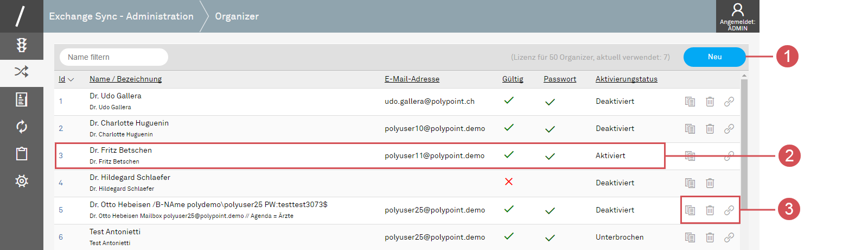868x250 pixels.
Task: Click the Organizer breadcrumb
Action: [237, 16]
